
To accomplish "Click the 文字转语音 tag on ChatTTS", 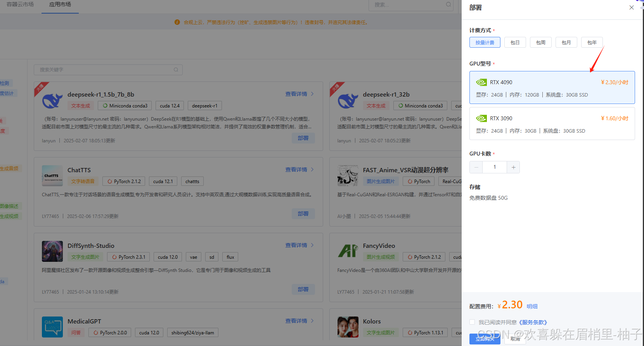I will (83, 181).
